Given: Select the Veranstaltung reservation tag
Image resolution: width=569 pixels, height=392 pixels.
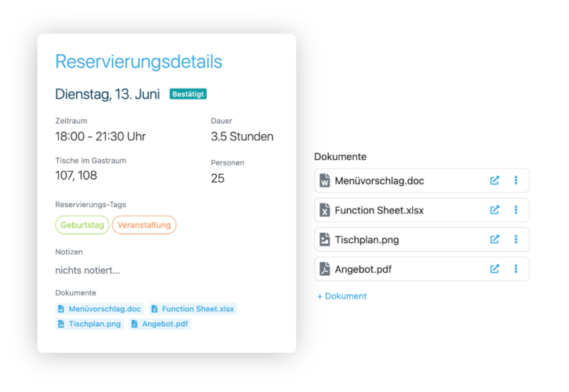Looking at the screenshot, I should [x=144, y=225].
